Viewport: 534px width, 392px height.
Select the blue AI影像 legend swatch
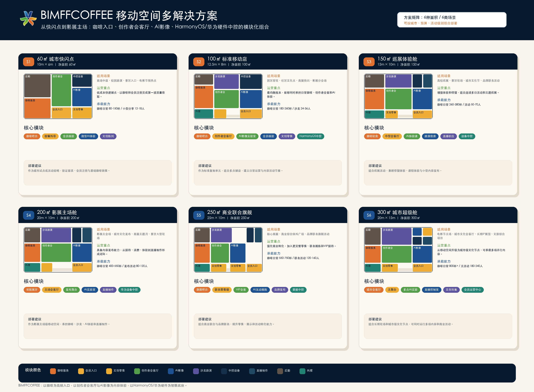(171, 371)
